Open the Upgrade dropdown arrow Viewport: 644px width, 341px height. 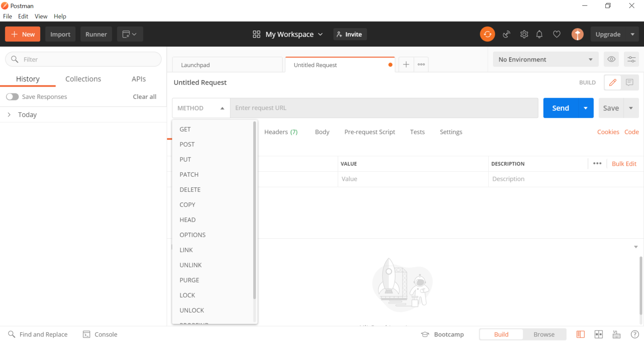[x=634, y=34]
